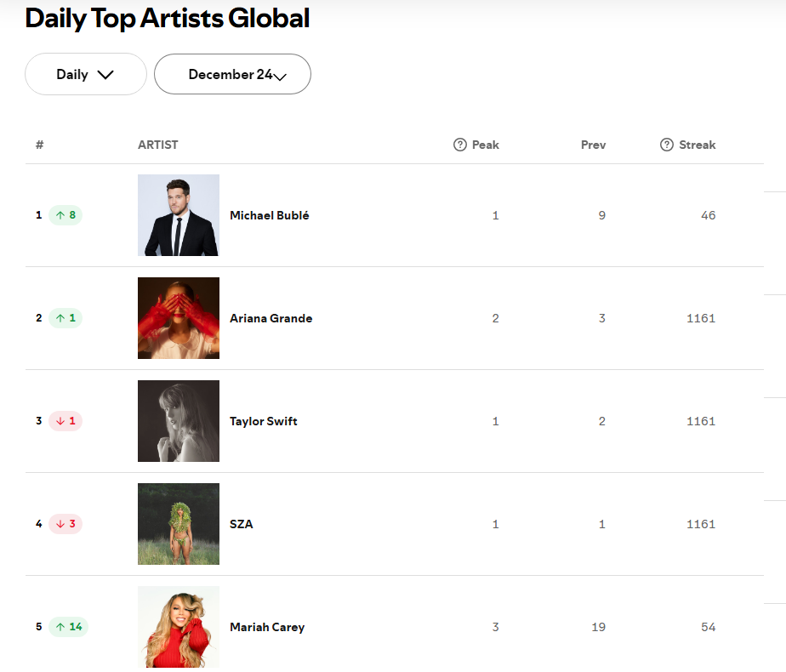The image size is (786, 672).
Task: Click Ariana Grande's up 1 rank badge
Action: click(x=65, y=318)
